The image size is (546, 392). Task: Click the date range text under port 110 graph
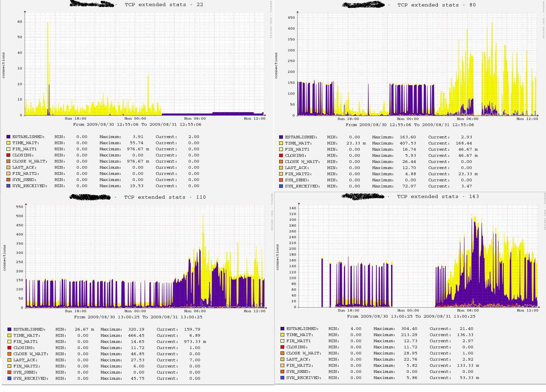tap(138, 317)
